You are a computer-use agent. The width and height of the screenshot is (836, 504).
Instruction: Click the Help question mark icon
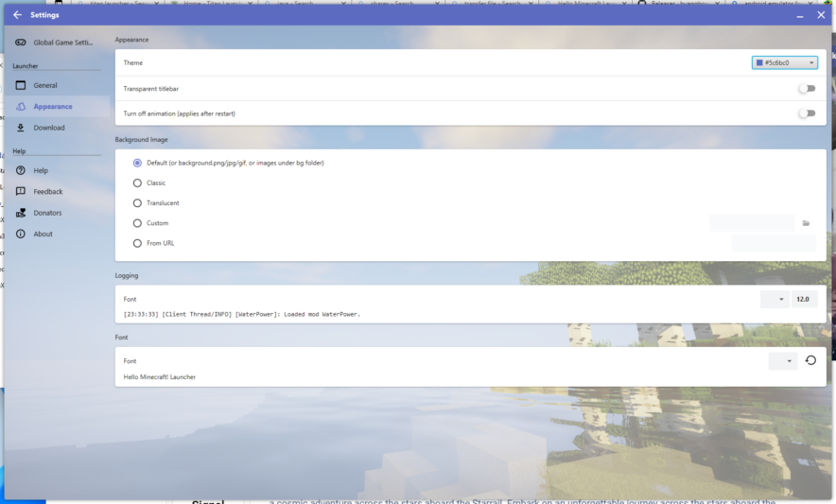tap(21, 170)
